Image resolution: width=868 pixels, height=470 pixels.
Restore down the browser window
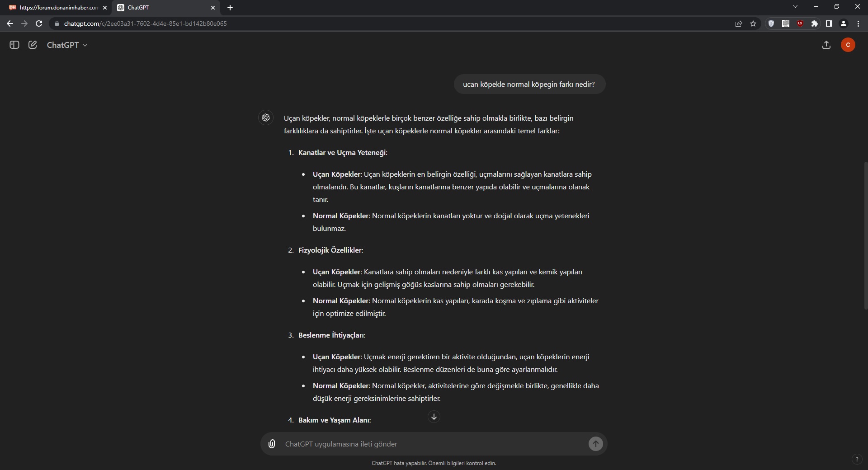[x=837, y=6]
